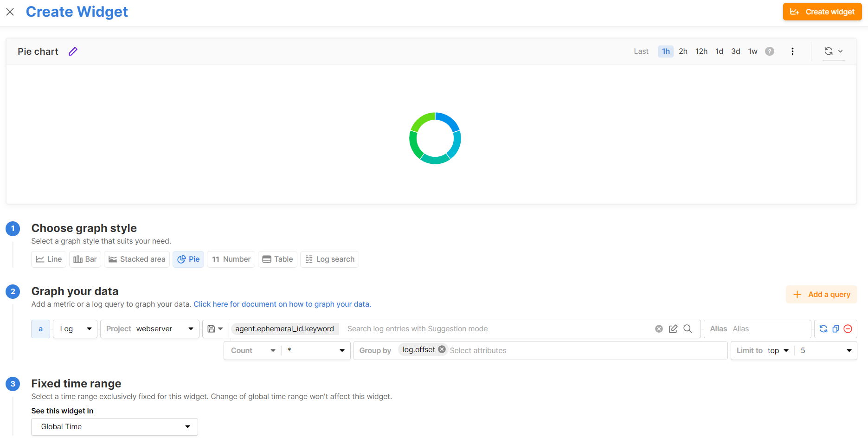The height and width of the screenshot is (438, 868).
Task: Remove query a with the red minus icon
Action: coord(848,329)
